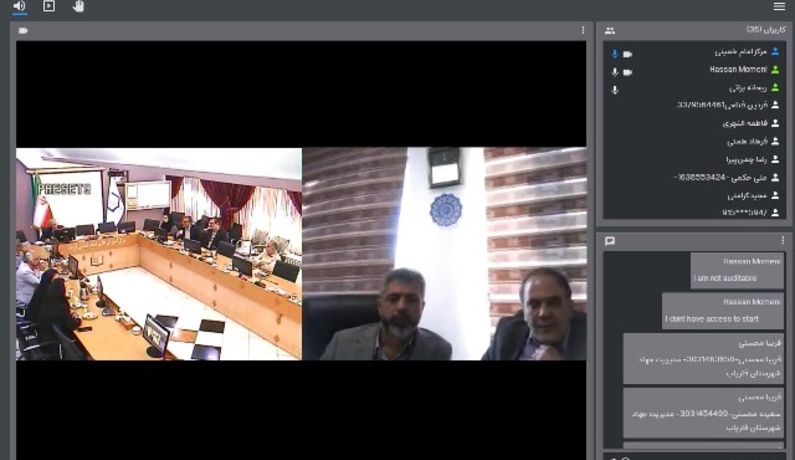
Task: Toggle Hassan Momeni's camera icon
Action: [x=628, y=72]
